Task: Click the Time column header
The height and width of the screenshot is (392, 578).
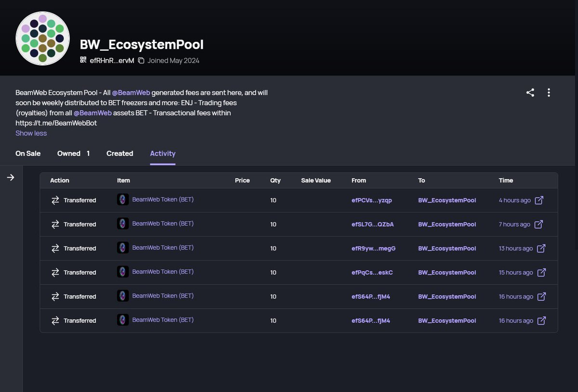Action: pyautogui.click(x=506, y=180)
